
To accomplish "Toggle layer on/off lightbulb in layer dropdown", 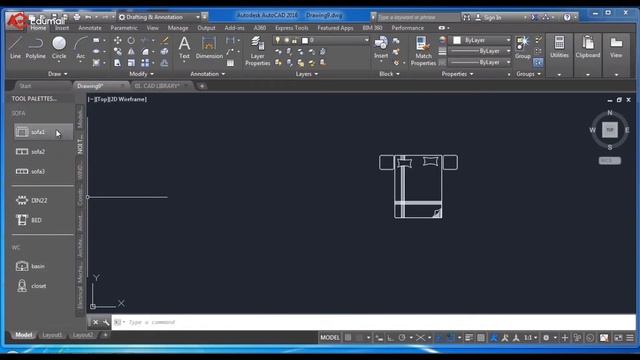I will click(278, 40).
